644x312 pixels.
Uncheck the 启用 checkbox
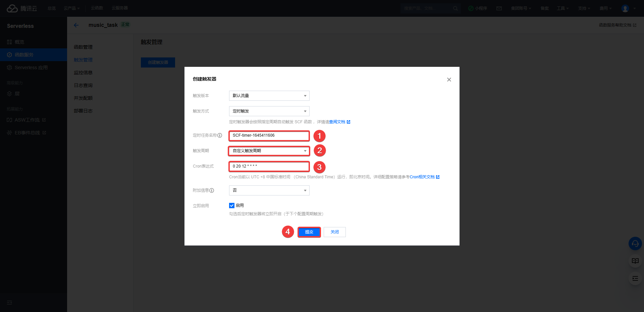click(232, 206)
